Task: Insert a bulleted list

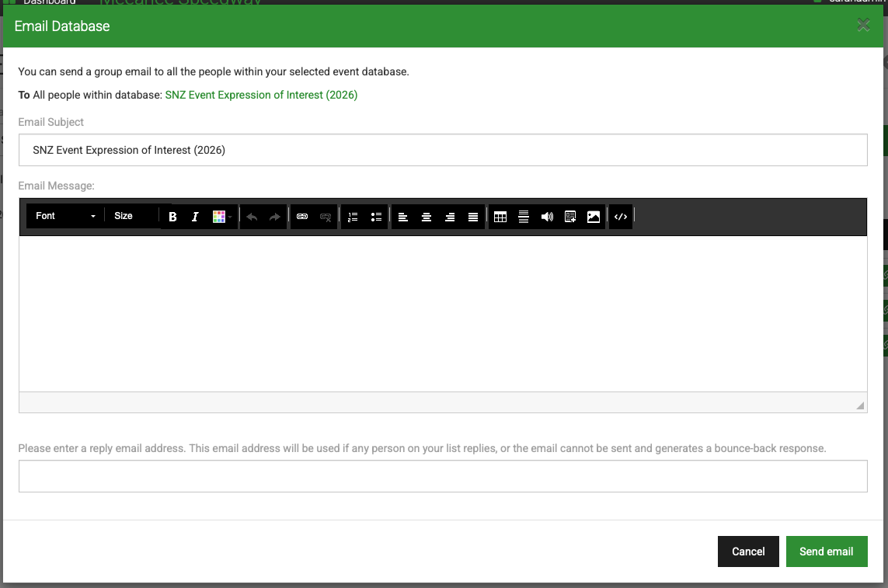Action: (x=376, y=217)
